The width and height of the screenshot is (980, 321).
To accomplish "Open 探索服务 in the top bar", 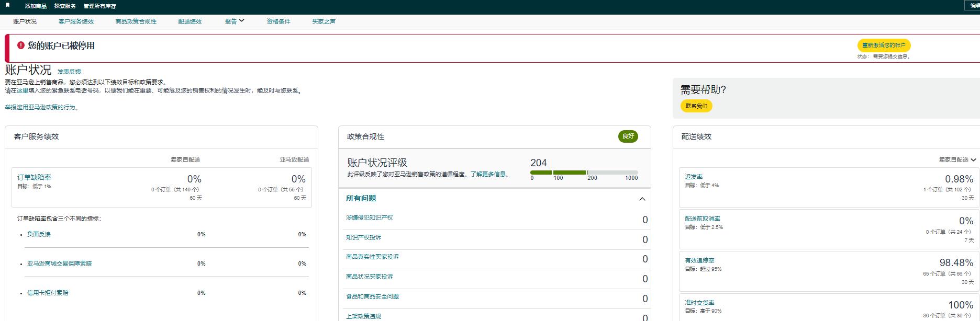I will [x=65, y=6].
